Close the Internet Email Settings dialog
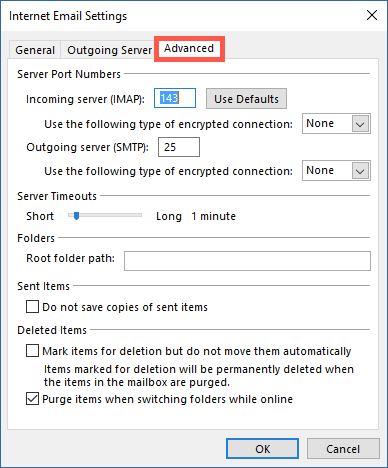The width and height of the screenshot is (388, 468). (x=372, y=15)
